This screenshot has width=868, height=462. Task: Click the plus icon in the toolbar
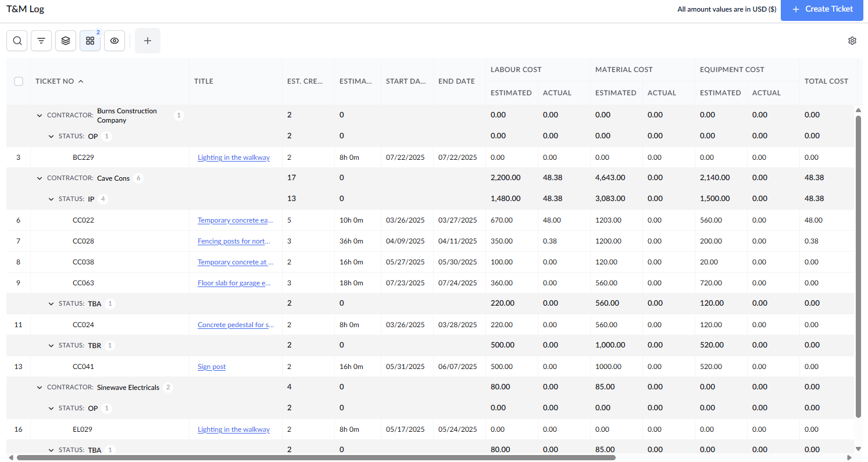click(x=148, y=41)
